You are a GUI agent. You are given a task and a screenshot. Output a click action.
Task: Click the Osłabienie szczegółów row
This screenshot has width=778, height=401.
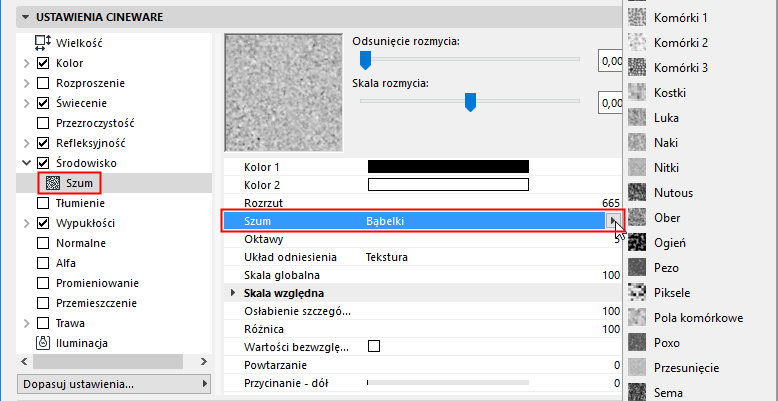[x=423, y=311]
